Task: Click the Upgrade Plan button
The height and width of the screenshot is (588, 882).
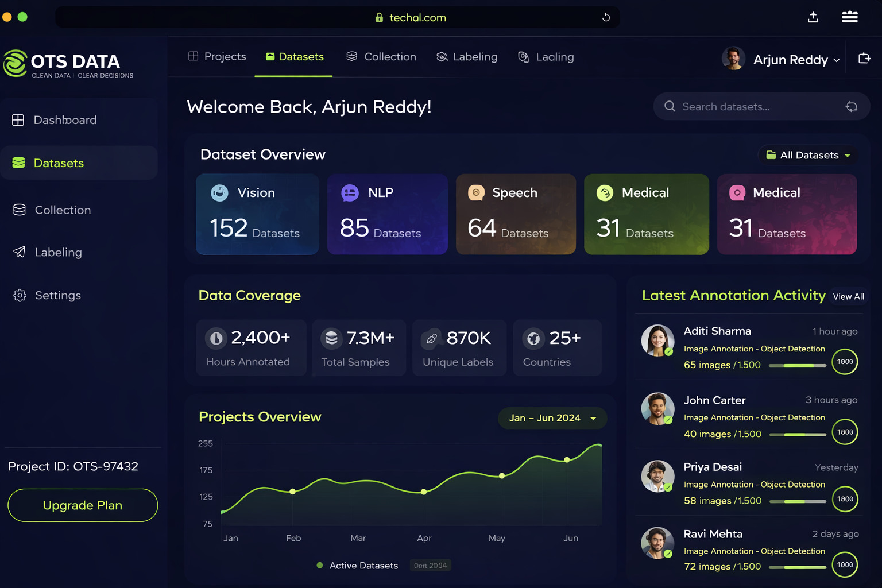Action: pyautogui.click(x=83, y=505)
